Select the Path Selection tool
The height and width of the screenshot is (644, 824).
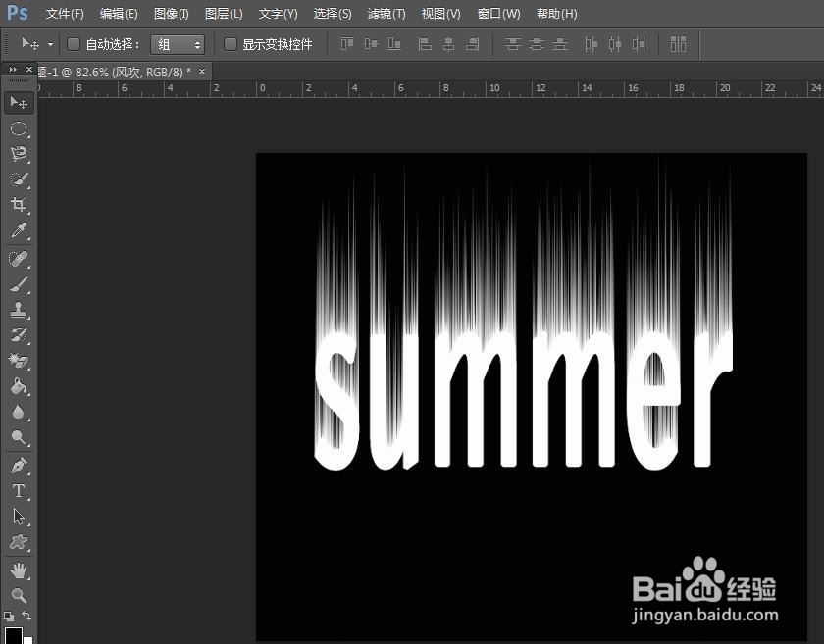pos(19,517)
